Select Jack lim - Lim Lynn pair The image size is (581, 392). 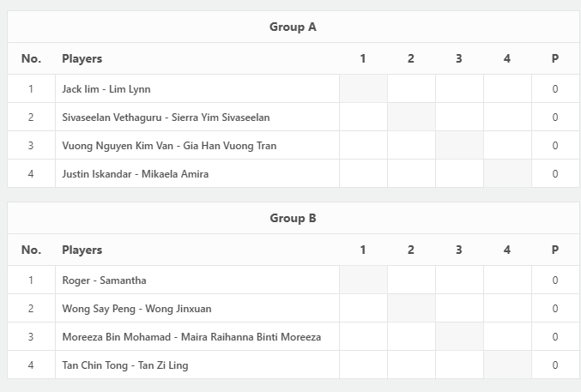click(106, 89)
